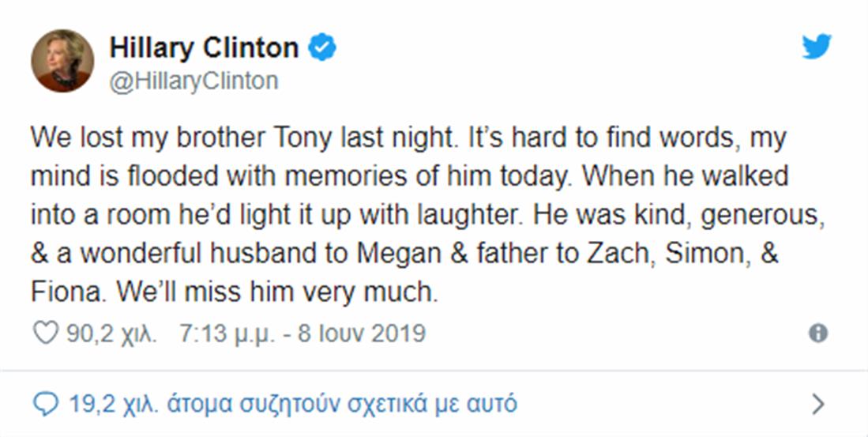The image size is (868, 437).
Task: Click the blue verified badge
Action: click(x=322, y=47)
